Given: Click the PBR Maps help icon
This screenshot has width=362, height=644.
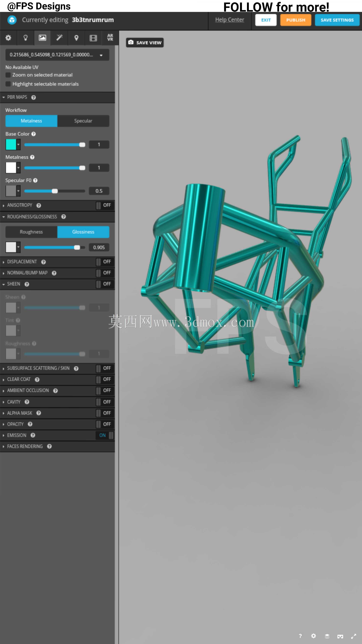Looking at the screenshot, I should (34, 98).
